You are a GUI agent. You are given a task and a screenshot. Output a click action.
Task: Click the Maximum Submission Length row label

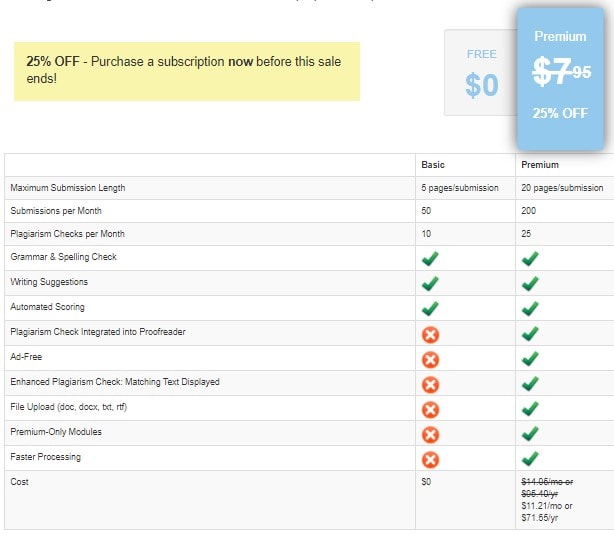click(68, 188)
